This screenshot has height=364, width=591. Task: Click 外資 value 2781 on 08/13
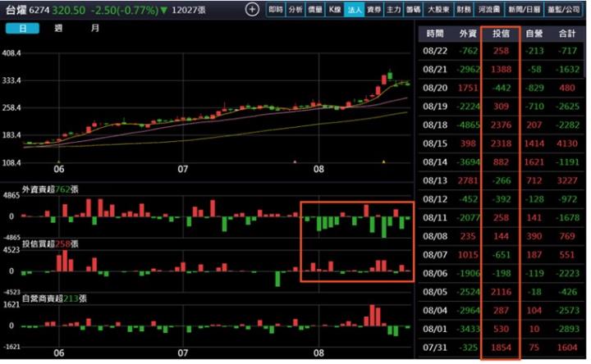(468, 180)
